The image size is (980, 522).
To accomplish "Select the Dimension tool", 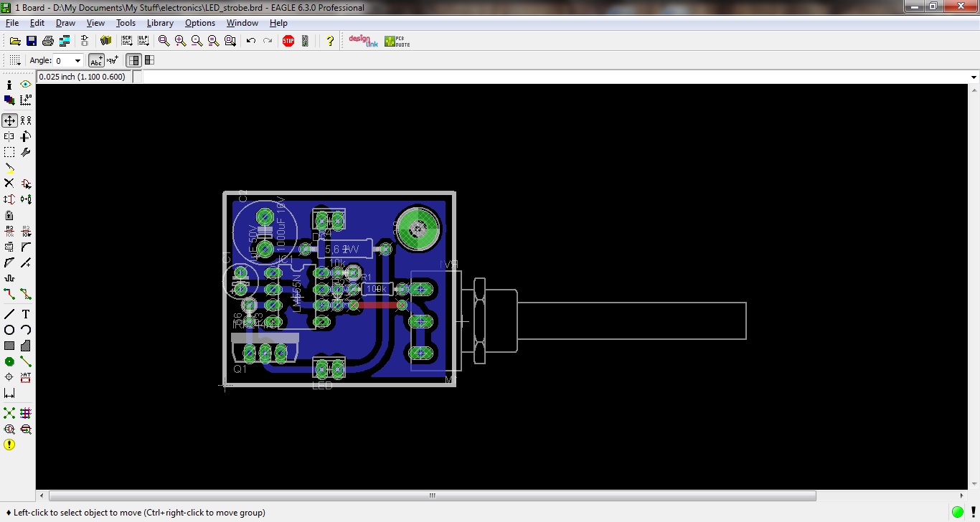I will pos(9,393).
